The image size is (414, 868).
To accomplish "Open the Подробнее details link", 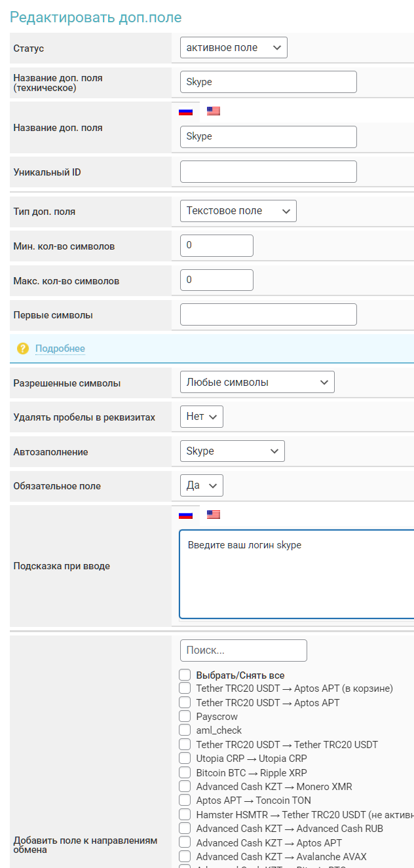I will [60, 349].
